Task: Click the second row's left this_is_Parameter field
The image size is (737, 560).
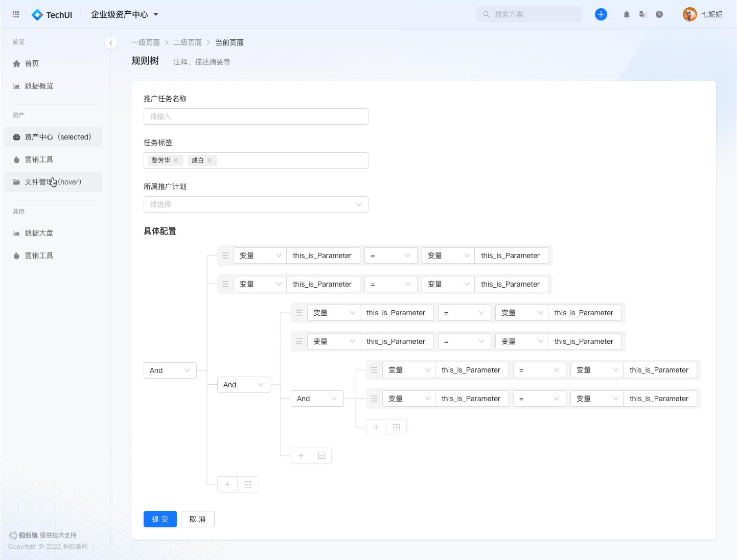Action: click(x=324, y=284)
